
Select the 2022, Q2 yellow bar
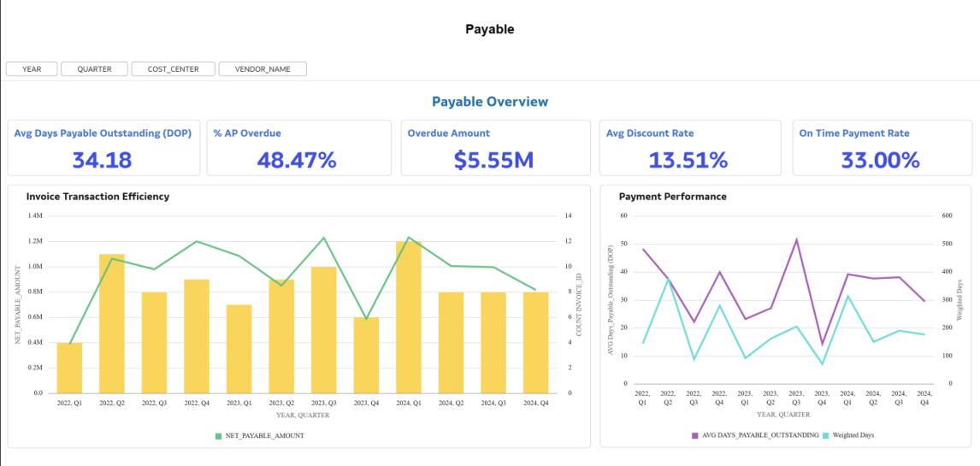[112, 323]
